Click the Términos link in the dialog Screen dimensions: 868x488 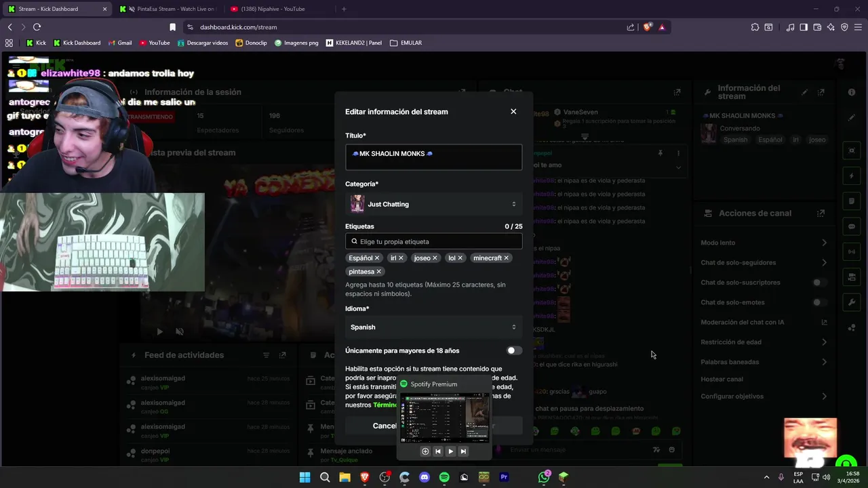pyautogui.click(x=384, y=405)
